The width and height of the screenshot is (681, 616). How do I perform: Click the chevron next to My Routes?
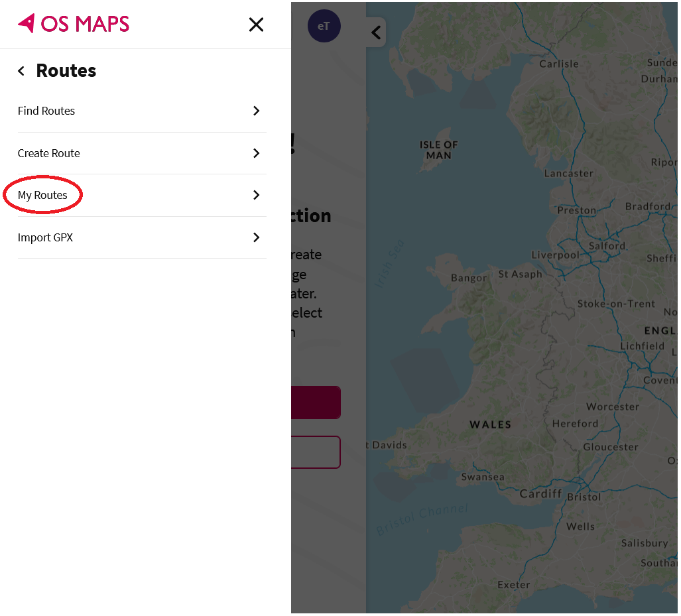click(x=256, y=195)
